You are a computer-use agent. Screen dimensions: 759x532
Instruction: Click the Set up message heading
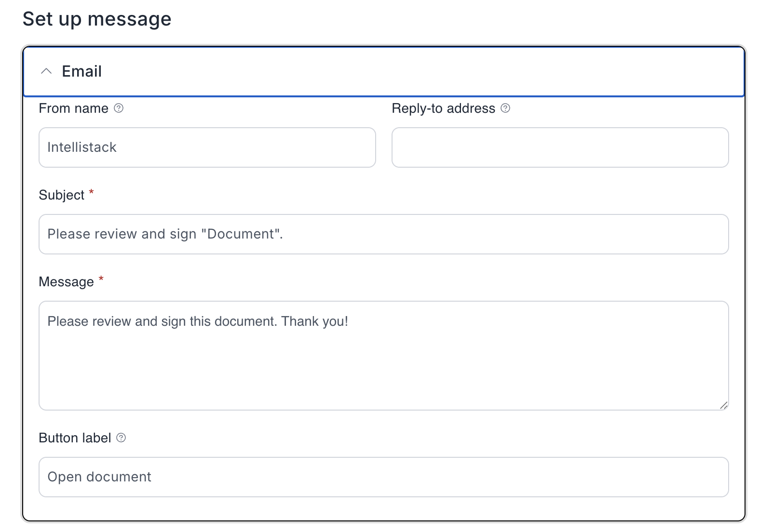pyautogui.click(x=97, y=19)
